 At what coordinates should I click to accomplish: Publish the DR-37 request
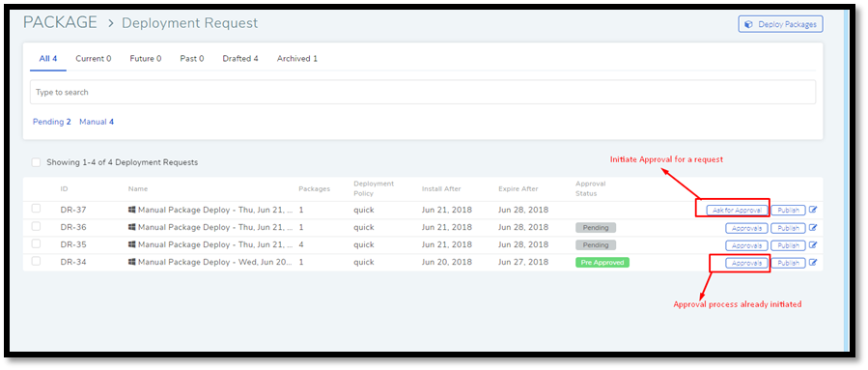(788, 211)
